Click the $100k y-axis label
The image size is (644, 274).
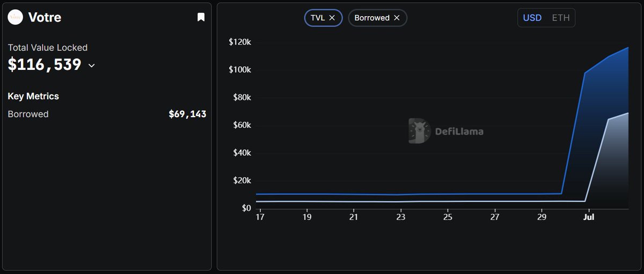(240, 70)
